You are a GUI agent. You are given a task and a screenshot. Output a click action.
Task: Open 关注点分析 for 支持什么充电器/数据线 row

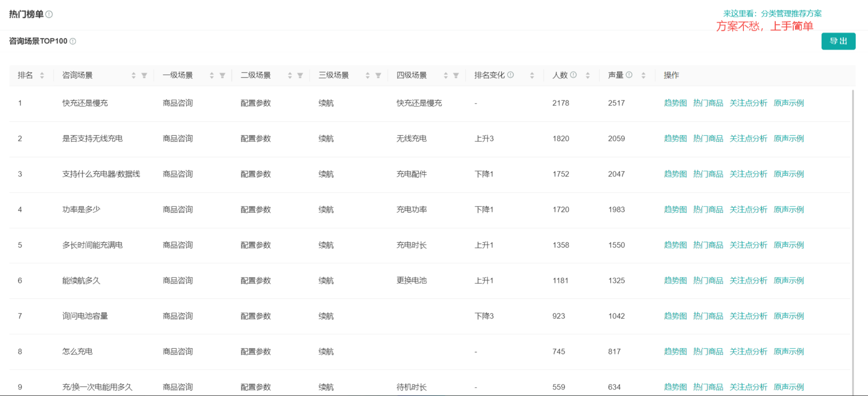coord(748,174)
